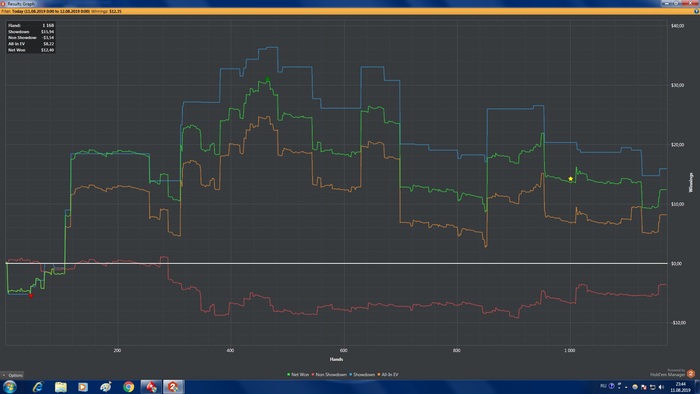700x394 pixels.
Task: Launch Internet Explorer from the taskbar
Action: tap(38, 387)
